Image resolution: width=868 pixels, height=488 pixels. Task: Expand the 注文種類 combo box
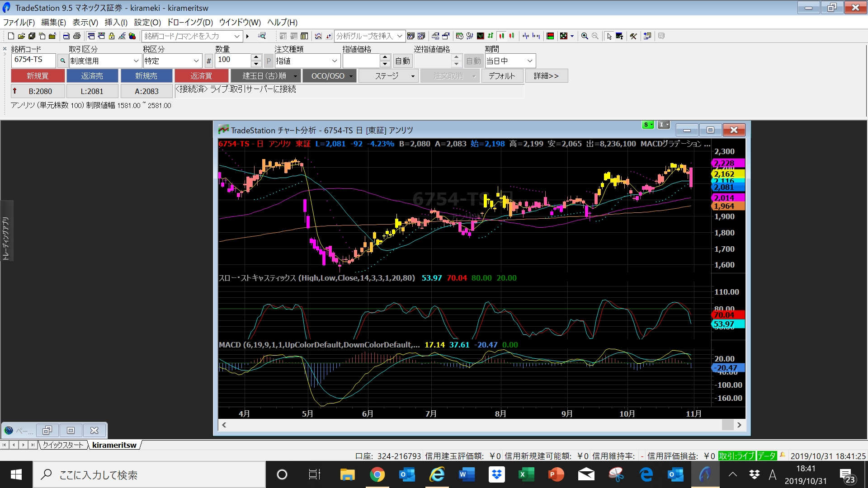tap(335, 61)
